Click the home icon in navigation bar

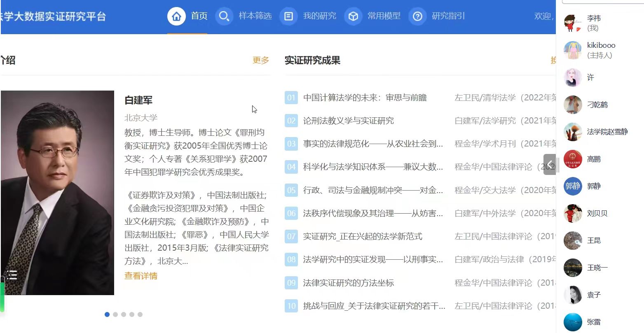(x=176, y=16)
